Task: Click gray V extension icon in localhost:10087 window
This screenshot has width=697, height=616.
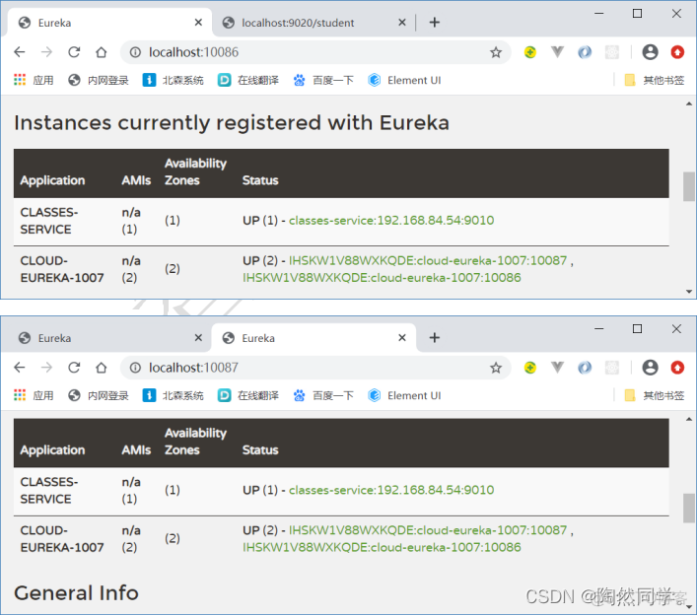Action: click(x=557, y=368)
